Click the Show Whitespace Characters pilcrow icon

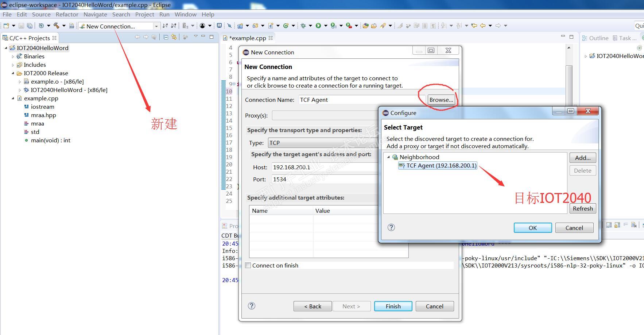(433, 26)
